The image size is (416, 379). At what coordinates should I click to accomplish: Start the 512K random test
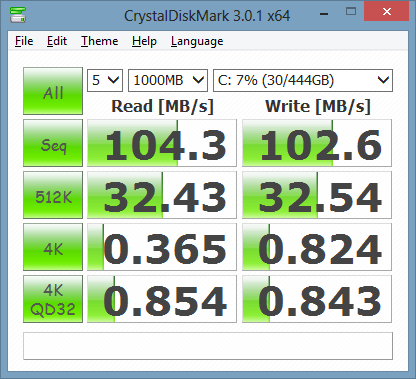(53, 195)
